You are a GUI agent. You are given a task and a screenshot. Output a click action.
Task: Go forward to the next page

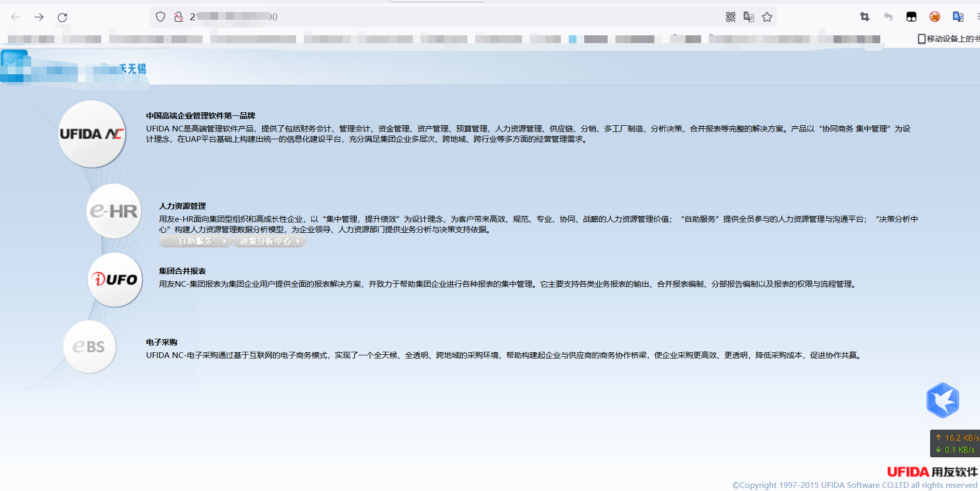tap(39, 17)
